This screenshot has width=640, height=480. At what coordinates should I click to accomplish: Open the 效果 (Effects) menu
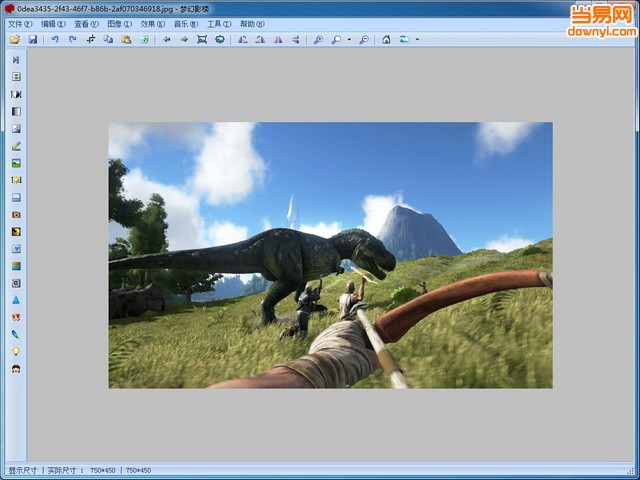[x=153, y=24]
